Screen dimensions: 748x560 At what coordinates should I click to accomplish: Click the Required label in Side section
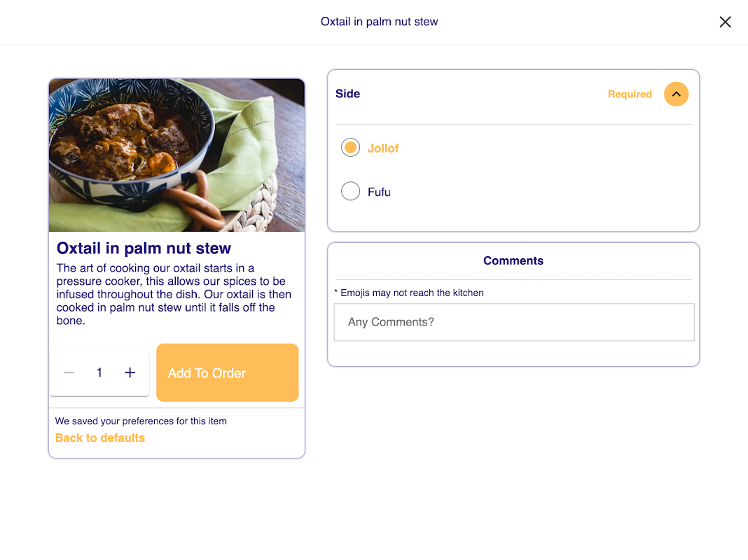(x=630, y=94)
